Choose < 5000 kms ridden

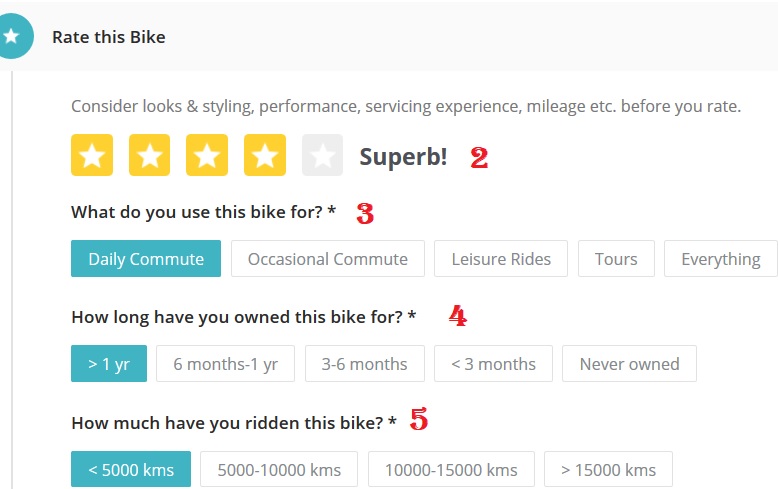131,469
